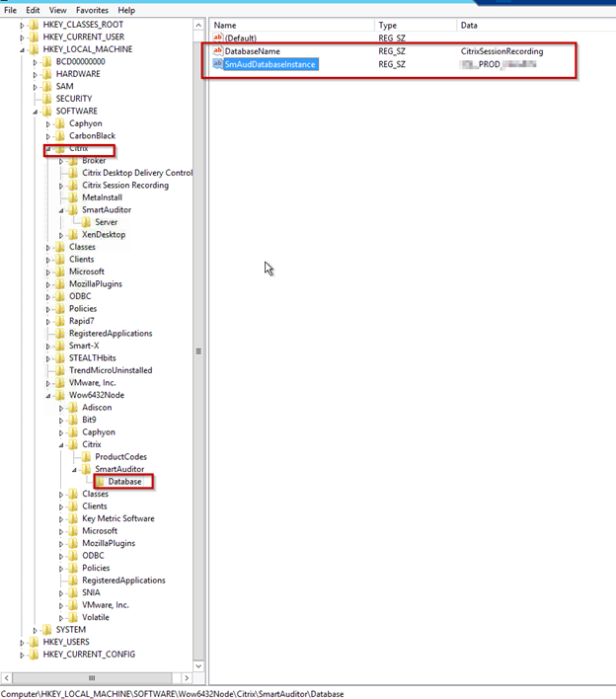
Task: Click the Rapid7 folder icon
Action: point(60,321)
